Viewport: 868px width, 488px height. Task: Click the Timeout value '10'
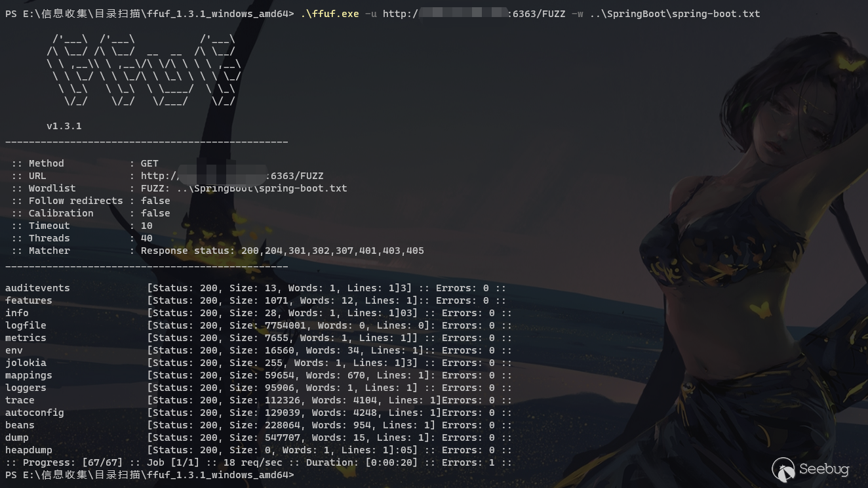point(147,226)
